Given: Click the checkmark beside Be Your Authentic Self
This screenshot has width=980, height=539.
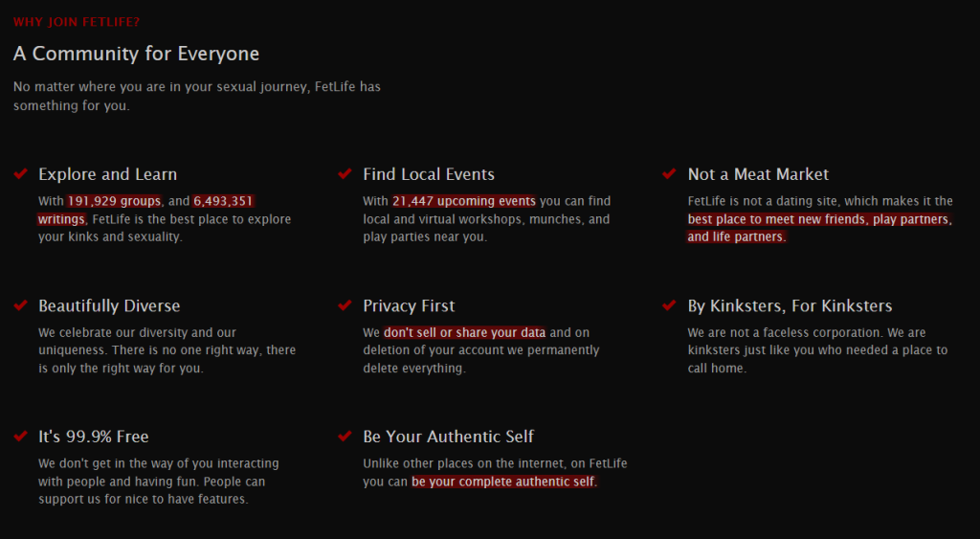Looking at the screenshot, I should coord(345,437).
